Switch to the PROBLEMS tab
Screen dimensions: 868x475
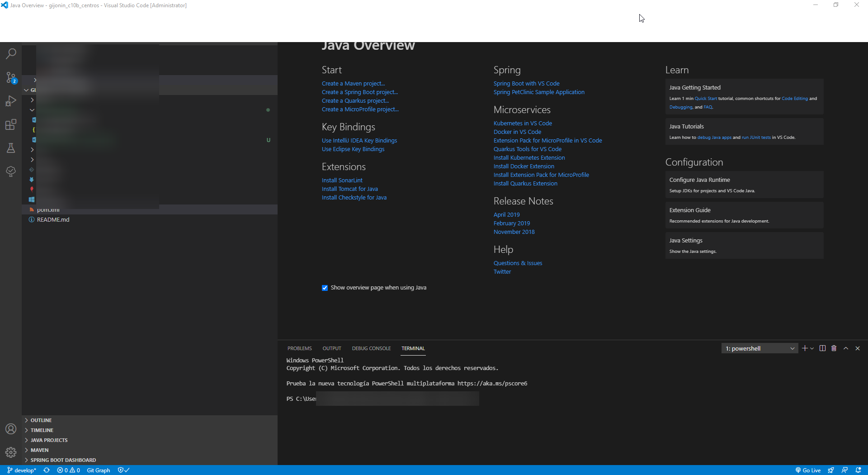click(299, 348)
